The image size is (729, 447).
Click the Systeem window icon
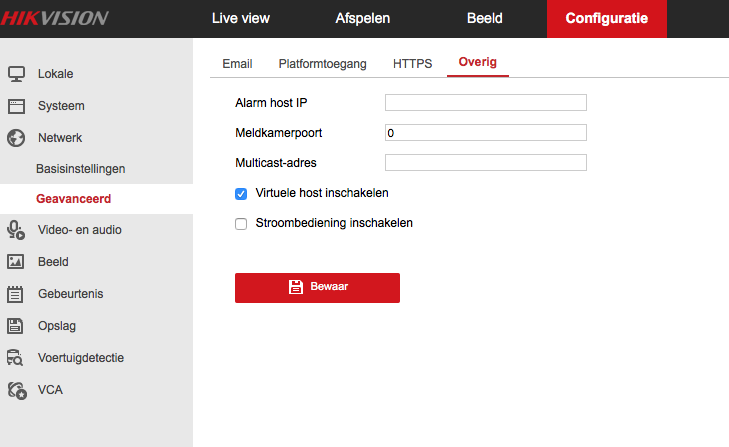click(x=16, y=106)
